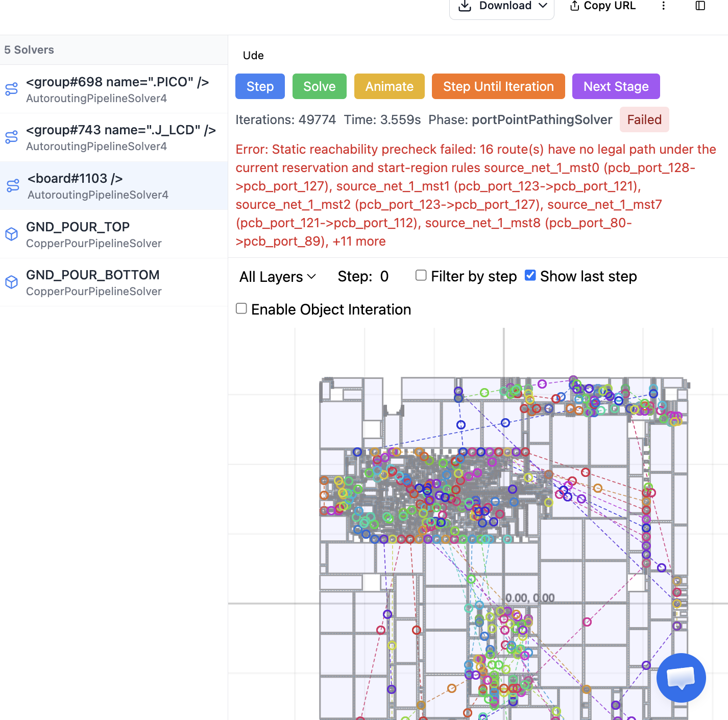Select the GND_POUR_TOP solver

click(x=114, y=234)
